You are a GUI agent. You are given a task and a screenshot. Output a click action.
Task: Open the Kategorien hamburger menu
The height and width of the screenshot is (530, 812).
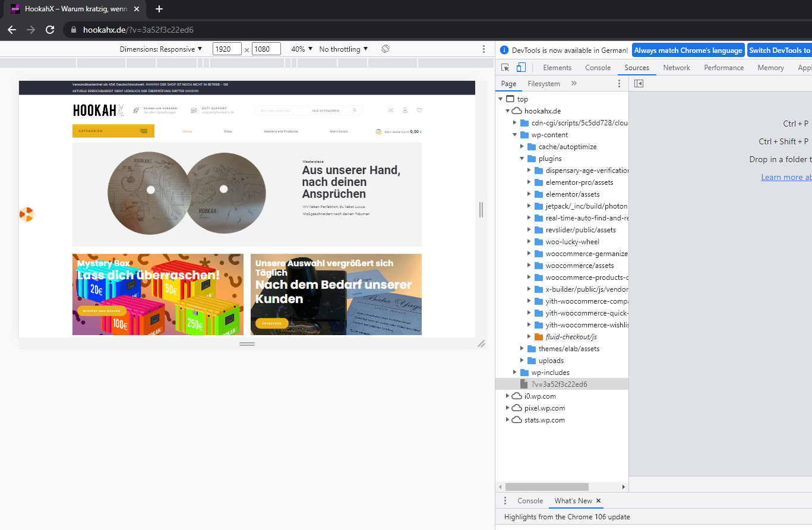point(144,131)
